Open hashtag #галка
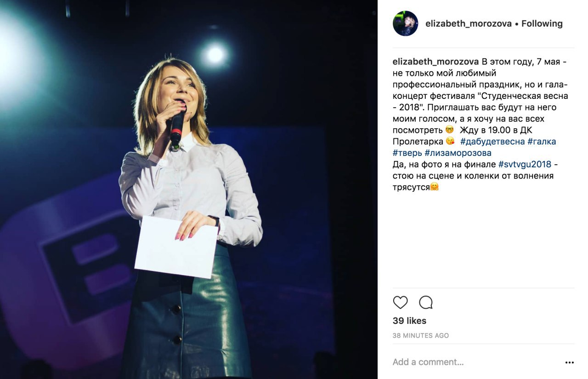The image size is (588, 379). coord(542,142)
